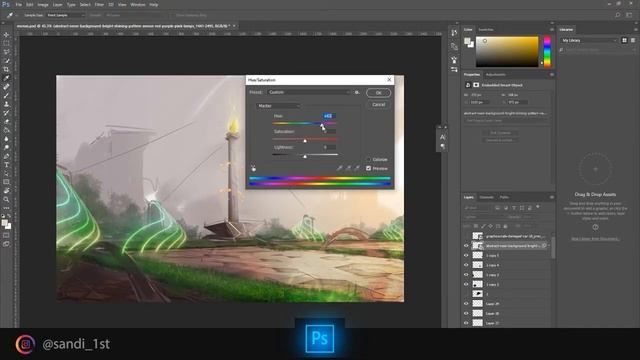The width and height of the screenshot is (640, 360).
Task: Click the Lightness slider handle
Action: click(x=305, y=156)
